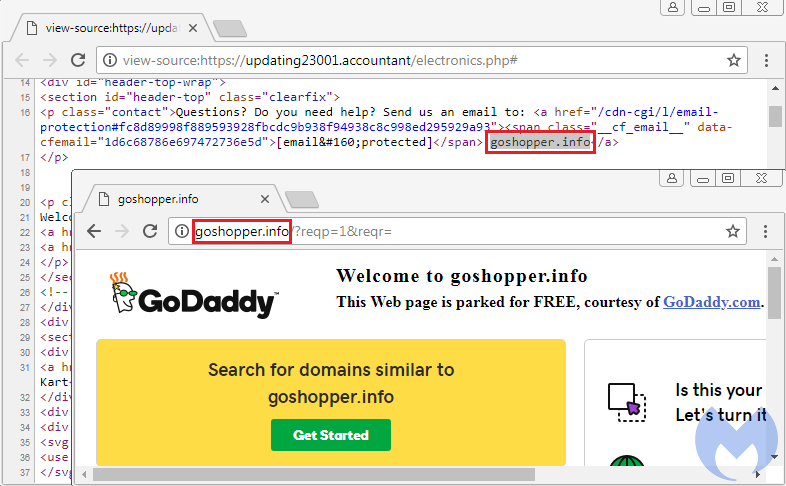786x486 pixels.
Task: Click site info icon beside goshopper.info URL
Action: click(182, 231)
